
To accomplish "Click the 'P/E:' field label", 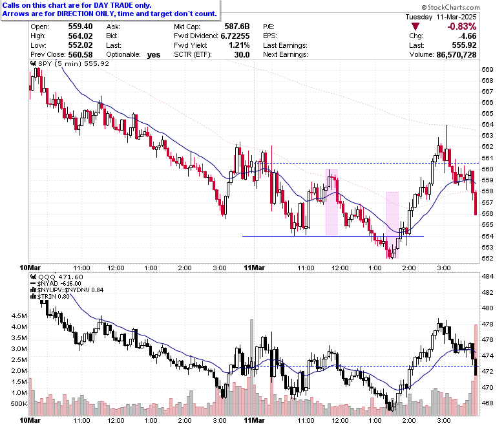I will pyautogui.click(x=269, y=27).
